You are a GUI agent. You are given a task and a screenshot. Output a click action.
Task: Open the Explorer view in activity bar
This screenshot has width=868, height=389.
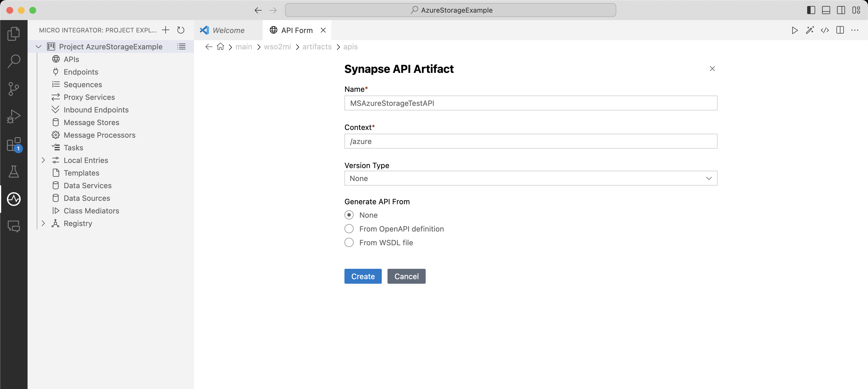(13, 33)
